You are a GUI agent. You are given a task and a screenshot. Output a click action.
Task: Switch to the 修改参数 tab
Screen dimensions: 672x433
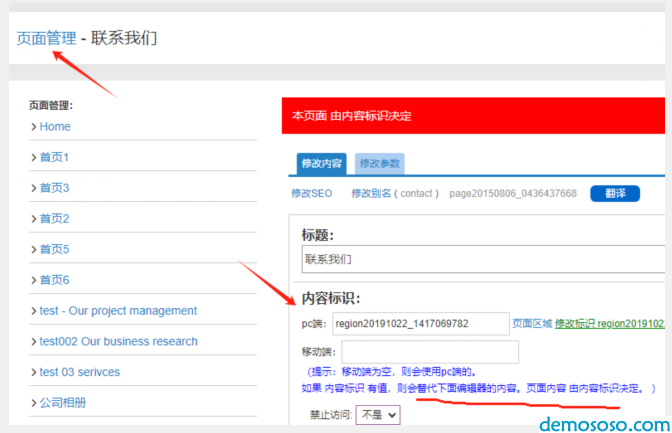pos(379,164)
